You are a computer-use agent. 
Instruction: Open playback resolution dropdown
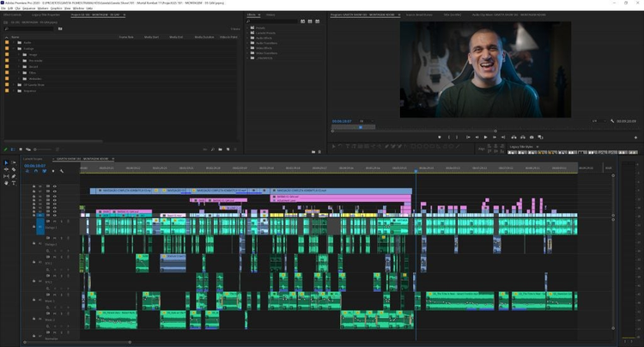tap(598, 121)
